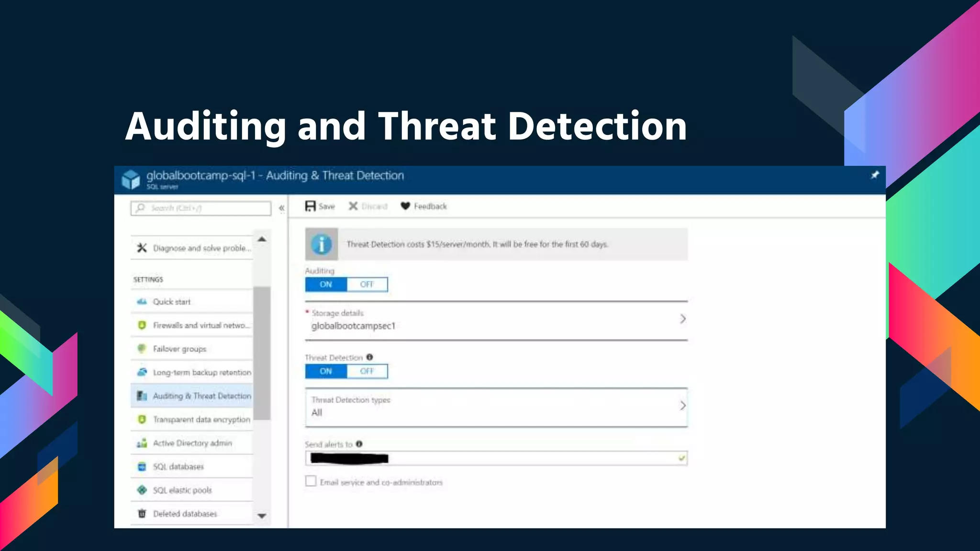Open Active Directory admin

click(192, 443)
